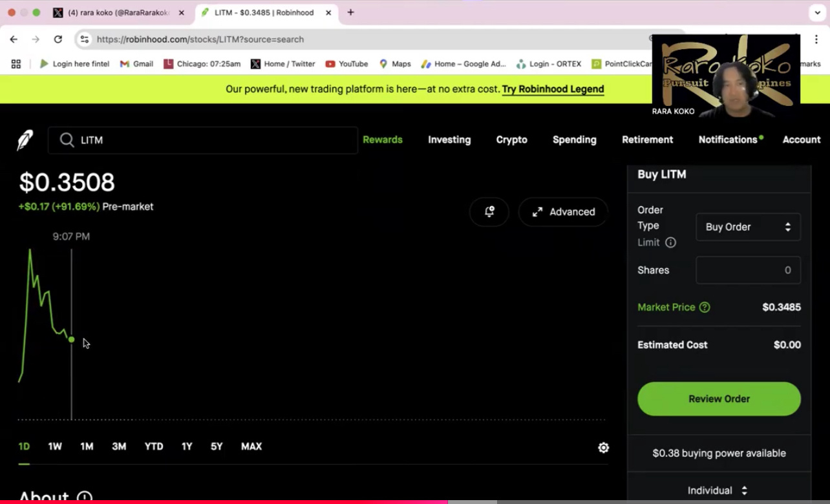
Task: Reload the page with refresh icon
Action: click(58, 39)
